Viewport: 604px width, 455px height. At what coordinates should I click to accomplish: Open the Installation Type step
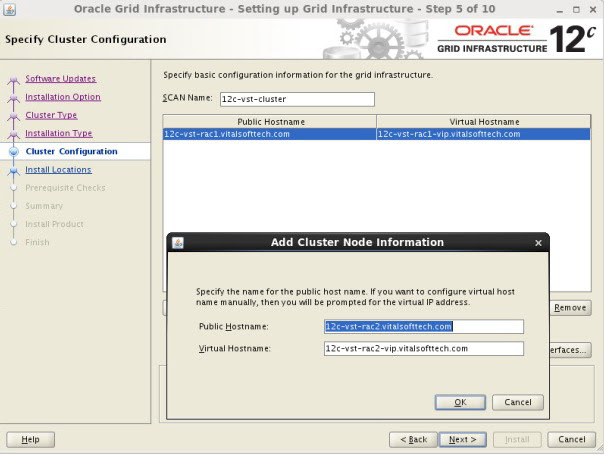(59, 133)
